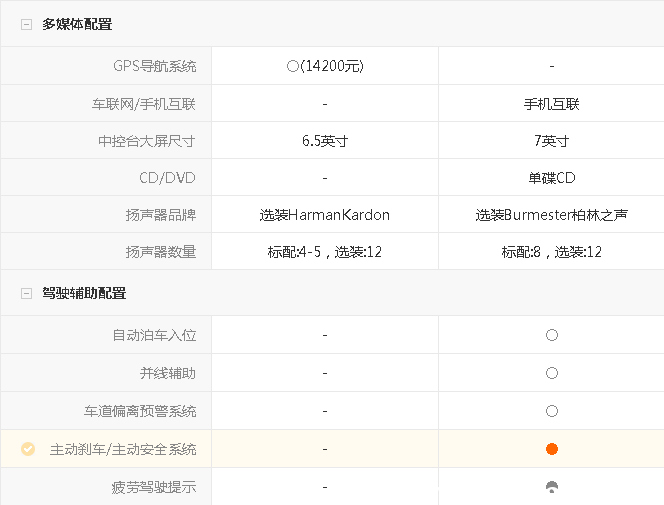Collapse the 驾驶辅助配置 section

click(26, 293)
